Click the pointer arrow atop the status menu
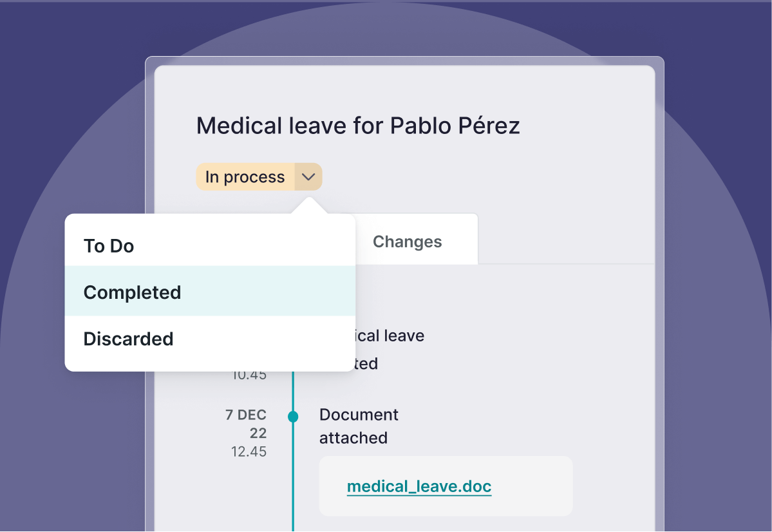 point(309,206)
